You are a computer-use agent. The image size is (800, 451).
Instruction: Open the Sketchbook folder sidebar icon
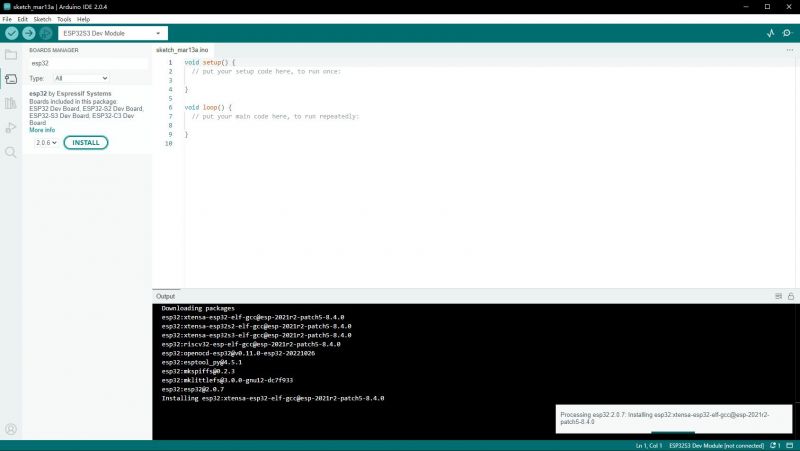(11, 55)
